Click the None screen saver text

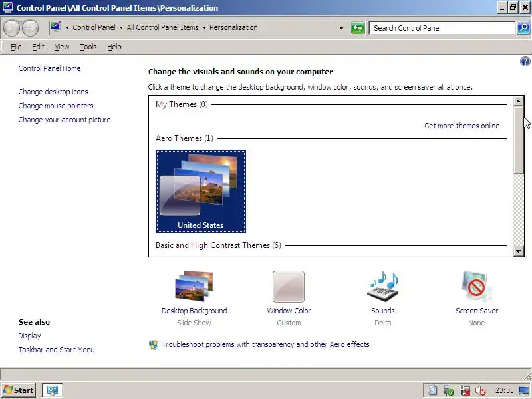[x=476, y=323]
